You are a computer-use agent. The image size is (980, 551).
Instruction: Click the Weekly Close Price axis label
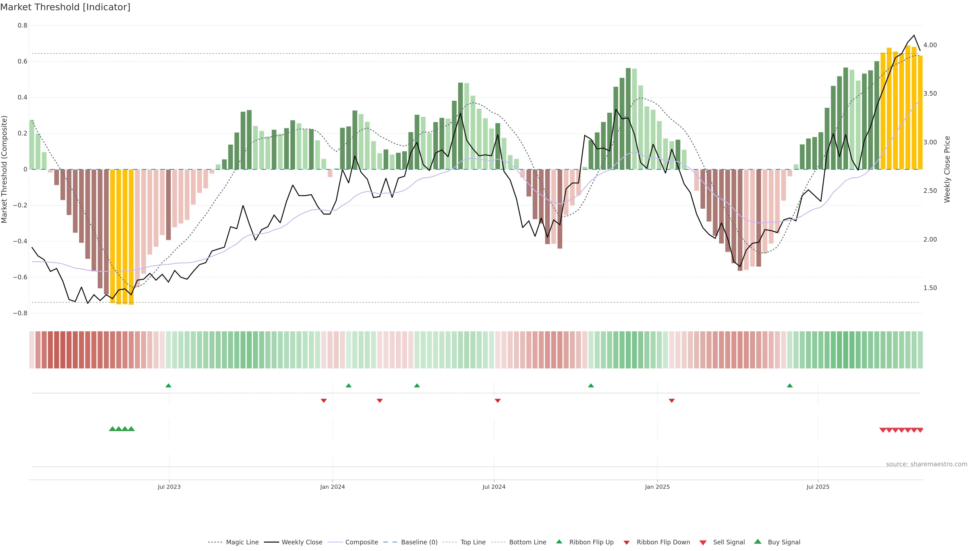point(947,169)
